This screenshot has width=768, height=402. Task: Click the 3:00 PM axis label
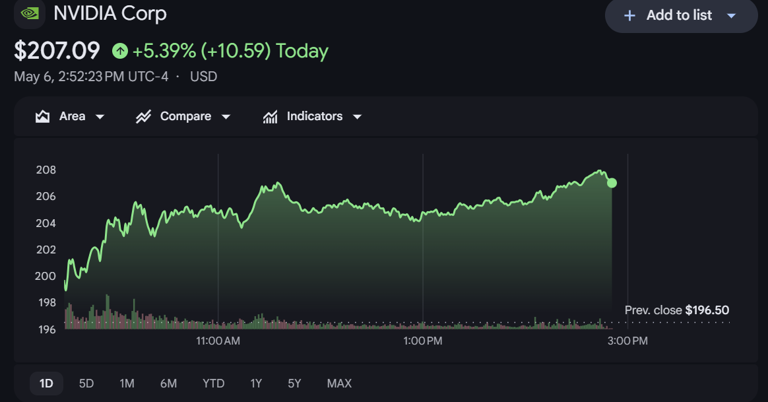click(x=627, y=341)
